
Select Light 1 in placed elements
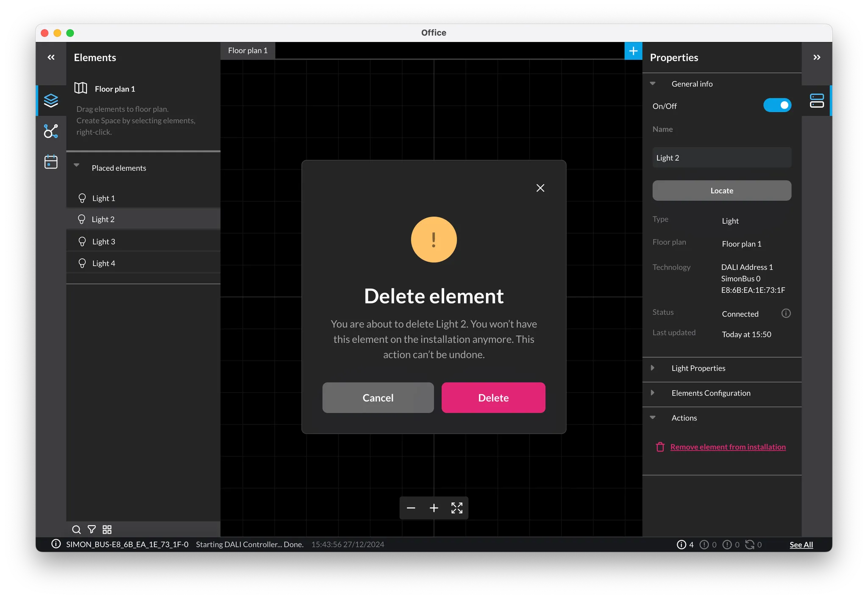143,198
